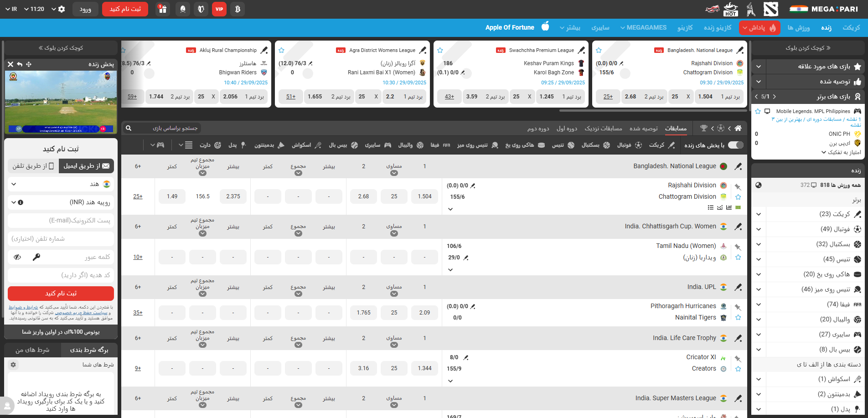Open the MEGAGAMES dropdown menu
Screen dimensions: 868x418
(x=643, y=28)
